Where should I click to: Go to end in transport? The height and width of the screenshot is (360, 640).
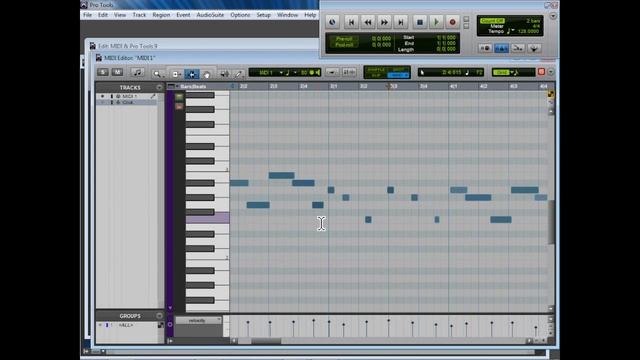point(401,22)
